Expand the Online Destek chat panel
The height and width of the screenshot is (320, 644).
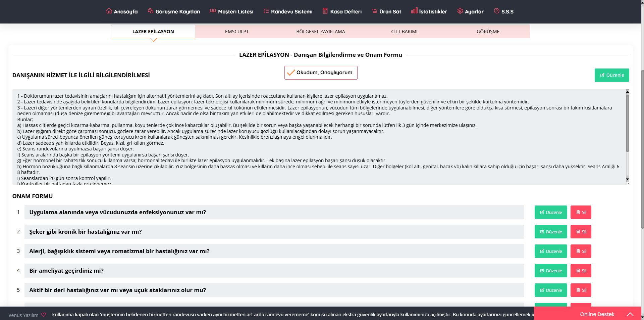pos(630,314)
